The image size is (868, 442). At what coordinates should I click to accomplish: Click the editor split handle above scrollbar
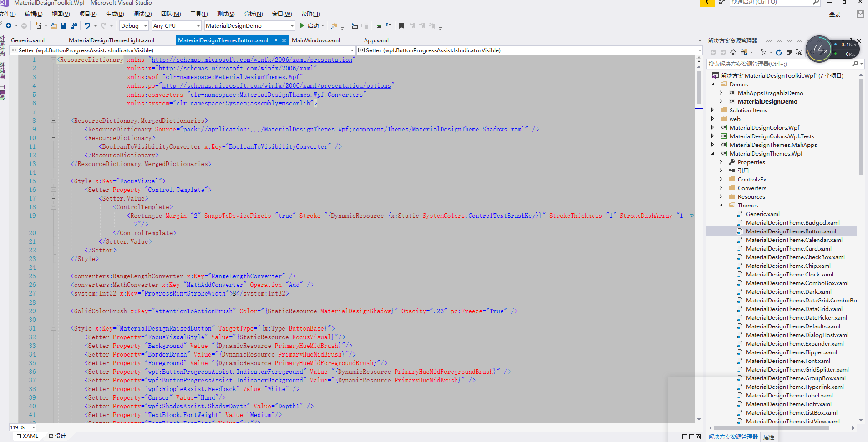(x=699, y=59)
